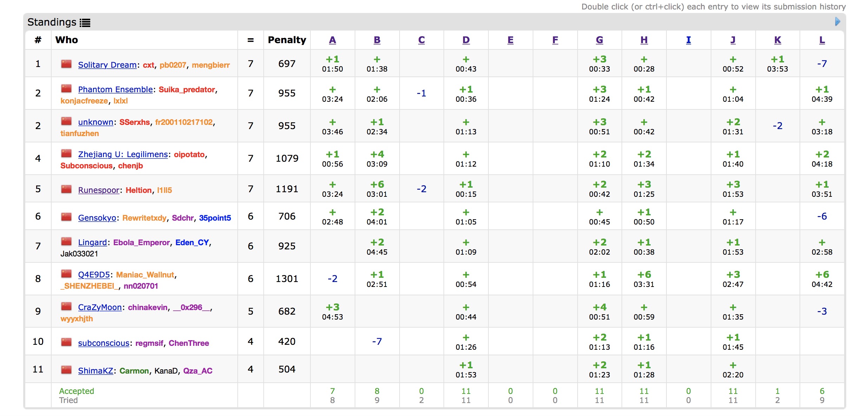This screenshot has height=416, width=868.
Task: Click Solitary Dream's -7 entry for problem L
Action: (822, 64)
